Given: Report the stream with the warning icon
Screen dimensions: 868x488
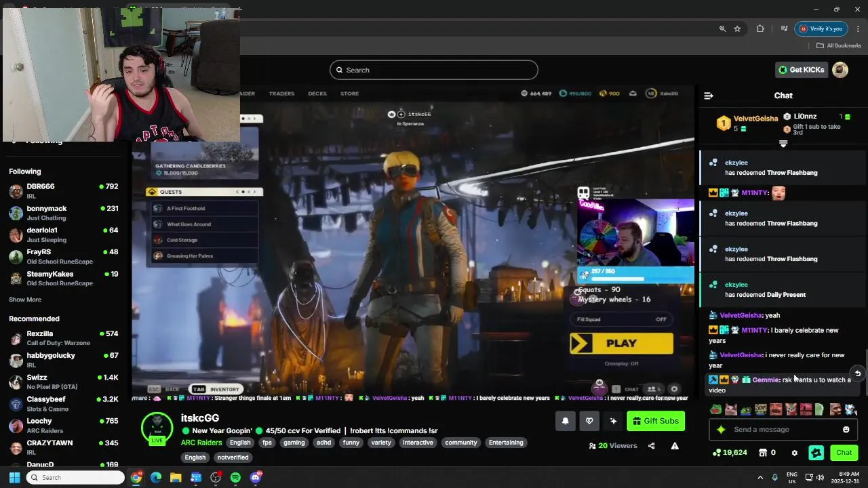Looking at the screenshot, I should click(675, 446).
